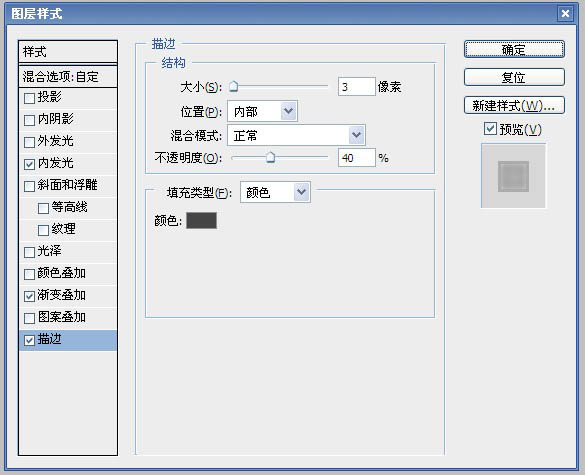Uncheck the 内发光 checkbox
The image size is (585, 475).
tap(29, 164)
